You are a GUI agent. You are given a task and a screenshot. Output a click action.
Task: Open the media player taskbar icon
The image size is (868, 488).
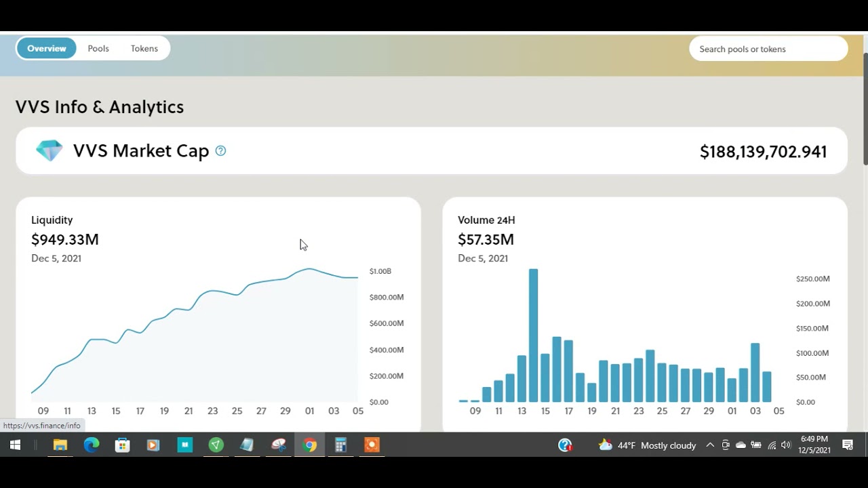coord(153,445)
